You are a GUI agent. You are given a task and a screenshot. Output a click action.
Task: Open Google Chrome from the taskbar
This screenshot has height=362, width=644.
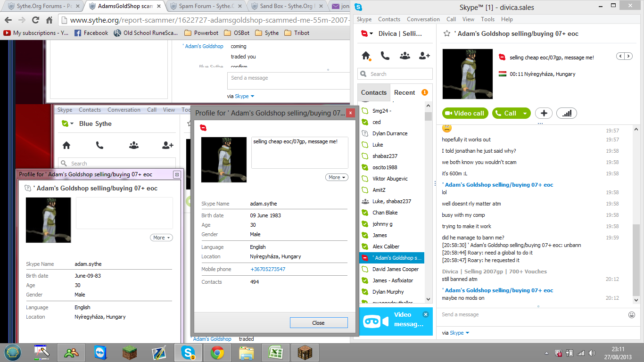217,353
